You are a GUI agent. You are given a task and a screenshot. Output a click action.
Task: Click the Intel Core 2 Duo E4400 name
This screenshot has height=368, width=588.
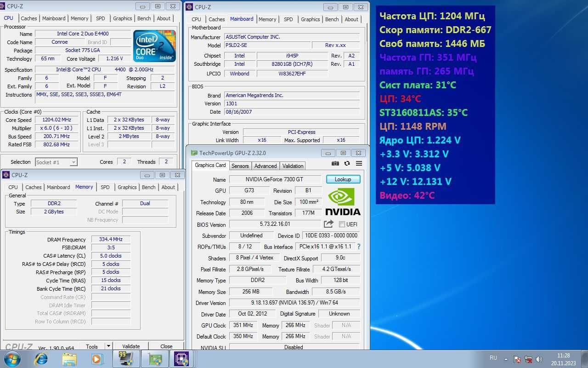click(x=84, y=34)
